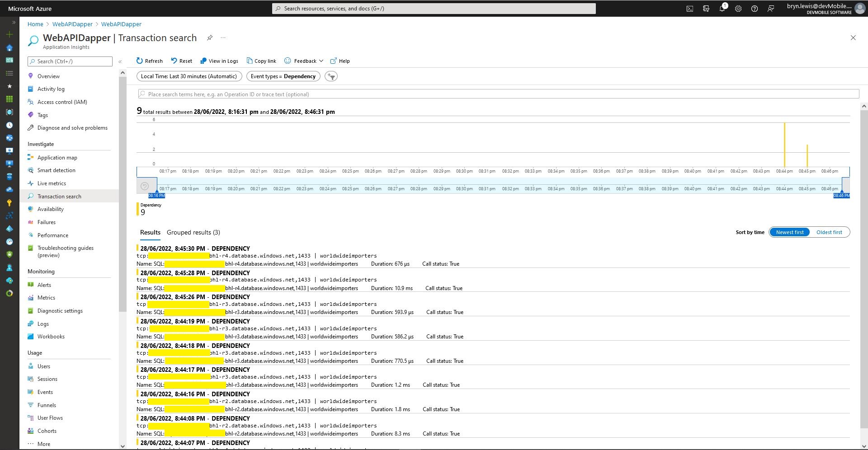
Task: Click the right timeline range handle
Action: click(845, 185)
